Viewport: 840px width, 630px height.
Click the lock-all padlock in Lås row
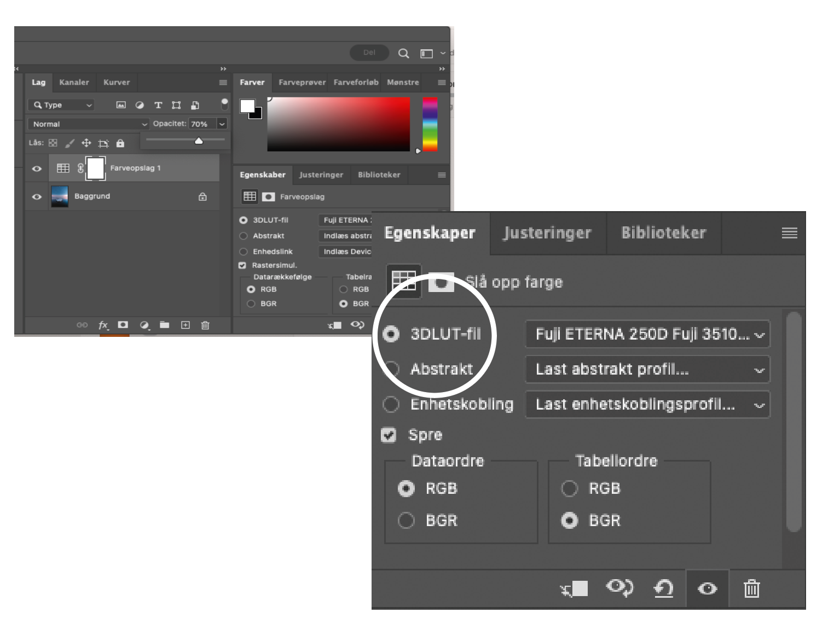coord(120,143)
